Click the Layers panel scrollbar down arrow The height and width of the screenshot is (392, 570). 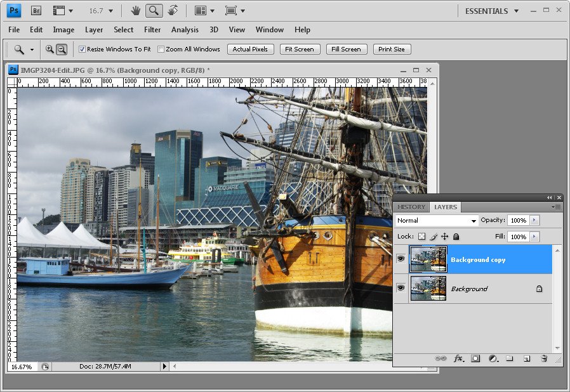tap(557, 348)
